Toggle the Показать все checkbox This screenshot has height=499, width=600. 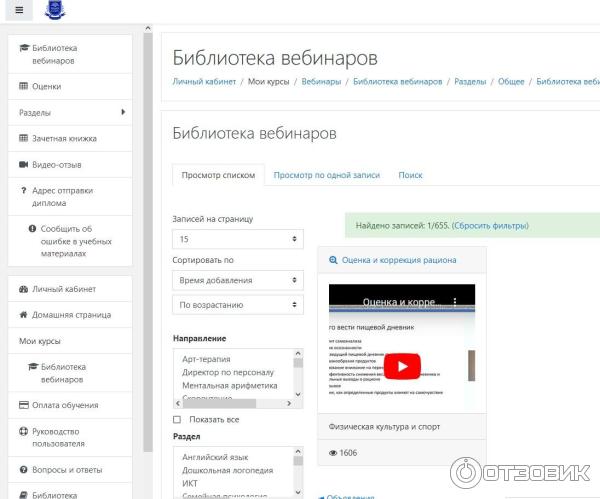click(177, 420)
